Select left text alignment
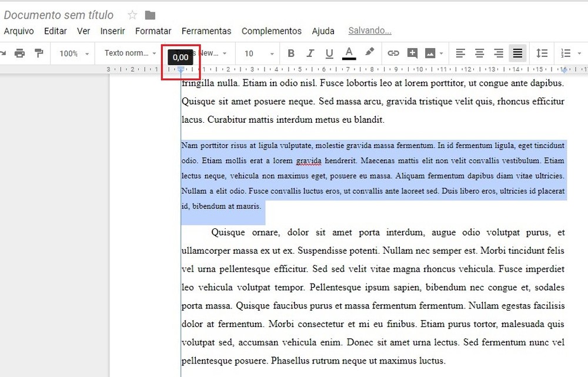The width and height of the screenshot is (588, 377). [x=460, y=53]
